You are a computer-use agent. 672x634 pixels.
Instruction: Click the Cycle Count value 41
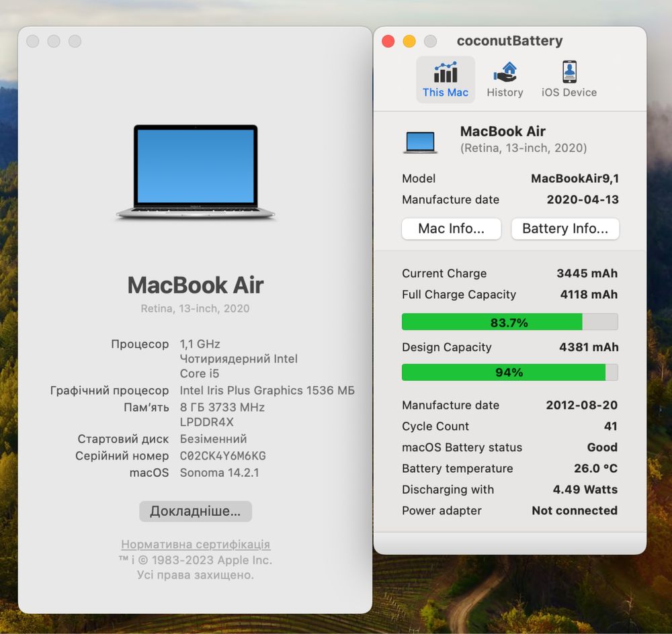[x=610, y=426]
